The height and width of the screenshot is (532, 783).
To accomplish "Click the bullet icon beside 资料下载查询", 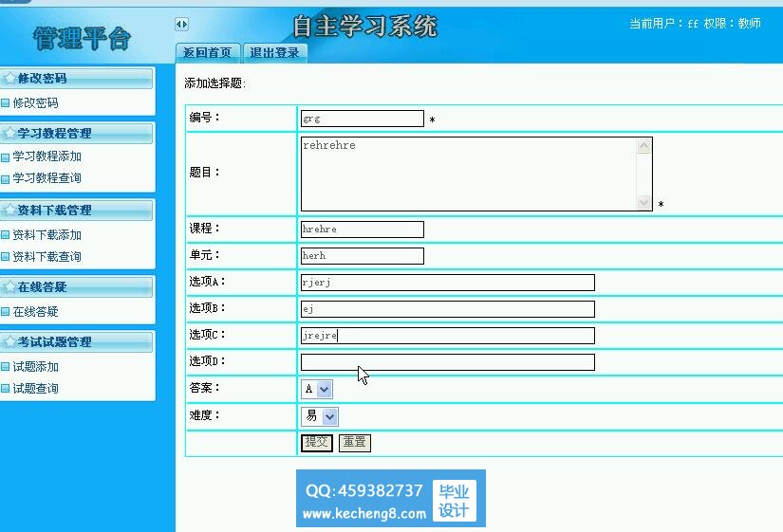I will (6, 257).
